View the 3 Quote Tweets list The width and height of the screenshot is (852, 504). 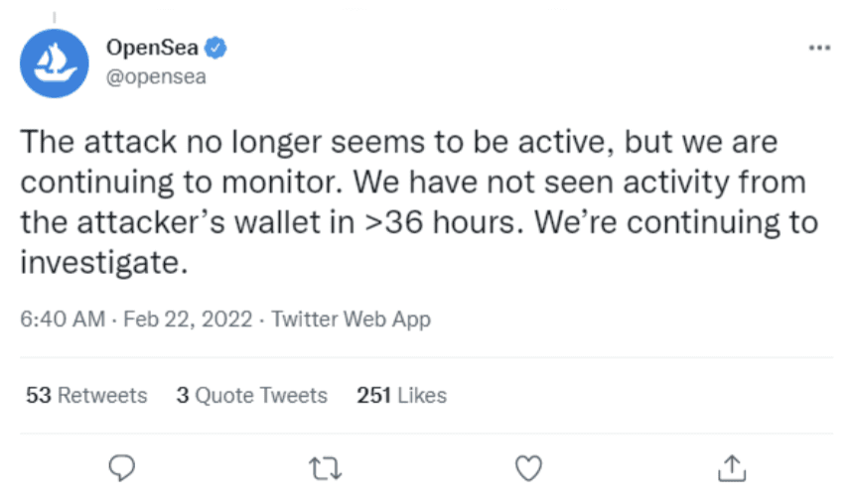click(x=251, y=396)
